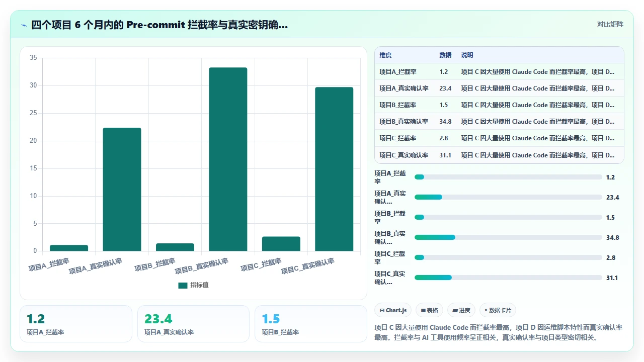Select table cell 项目C_拦截率
This screenshot has height=362, width=644.
pos(397,138)
